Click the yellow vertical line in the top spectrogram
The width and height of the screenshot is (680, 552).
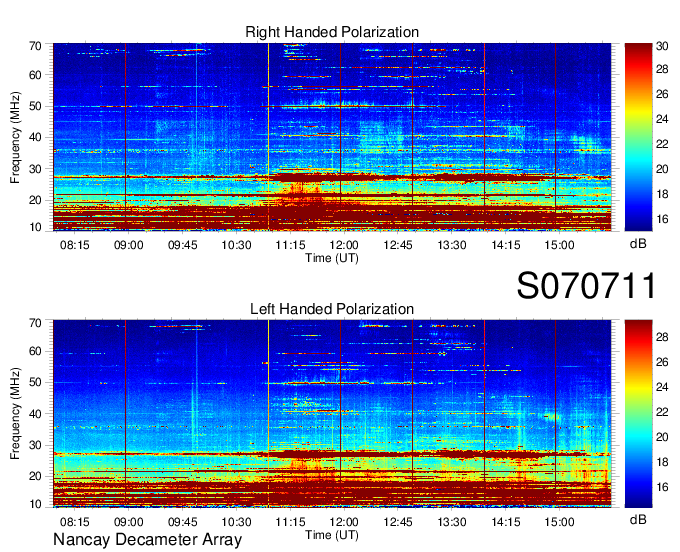click(x=268, y=137)
